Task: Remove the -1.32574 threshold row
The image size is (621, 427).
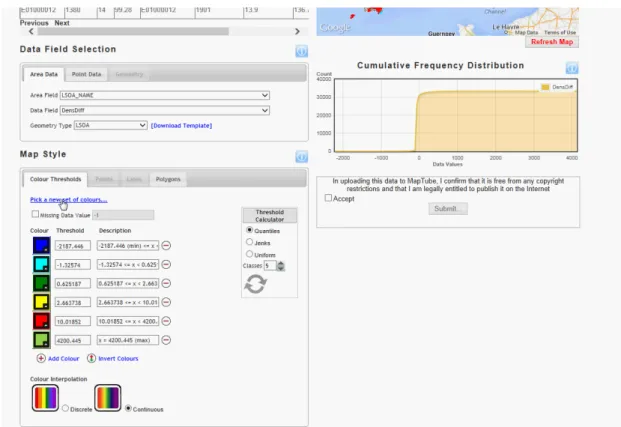Action: tap(166, 264)
